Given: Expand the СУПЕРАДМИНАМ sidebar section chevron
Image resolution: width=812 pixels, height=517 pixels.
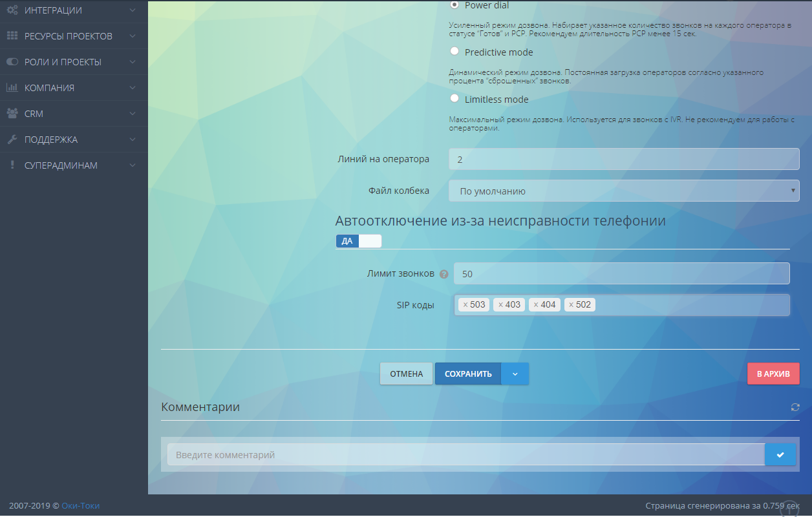Looking at the screenshot, I should coord(133,165).
